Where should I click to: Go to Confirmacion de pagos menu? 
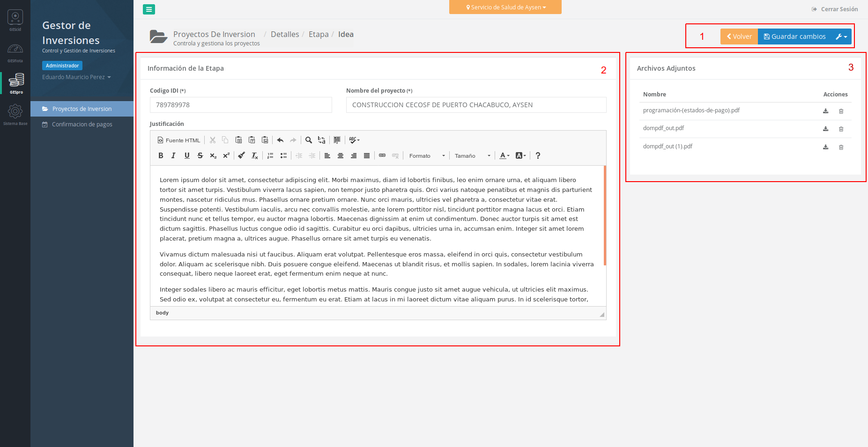pos(82,125)
